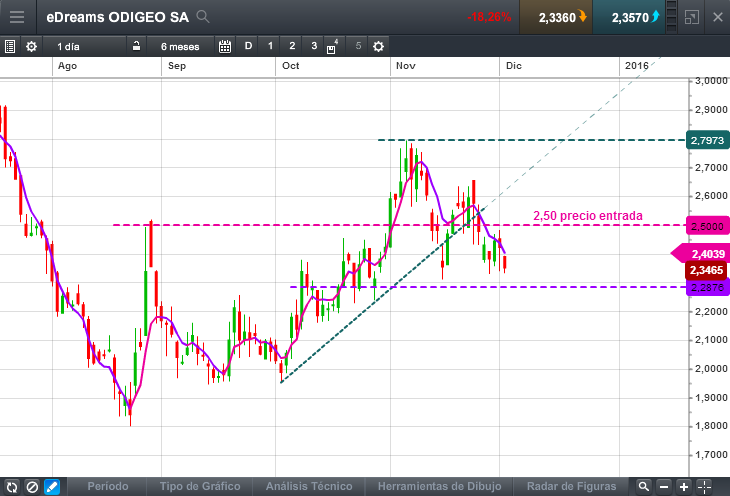Toggle the pencil drawing mode

(x=52, y=487)
